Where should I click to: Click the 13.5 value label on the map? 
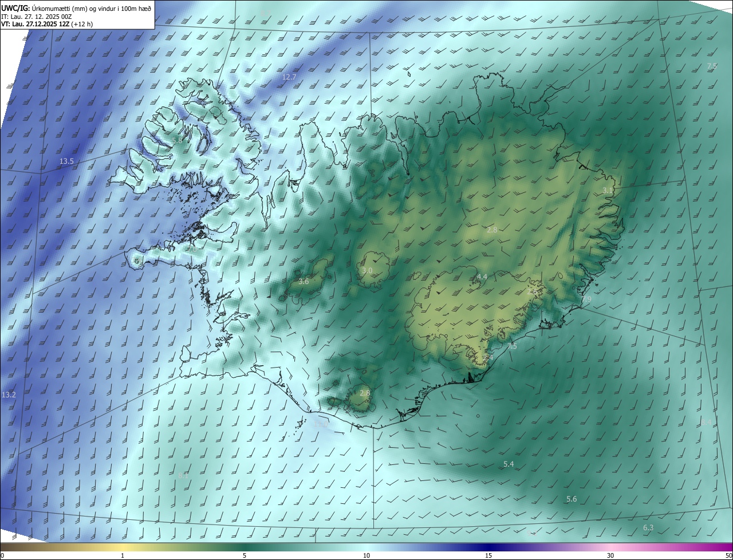(66, 161)
